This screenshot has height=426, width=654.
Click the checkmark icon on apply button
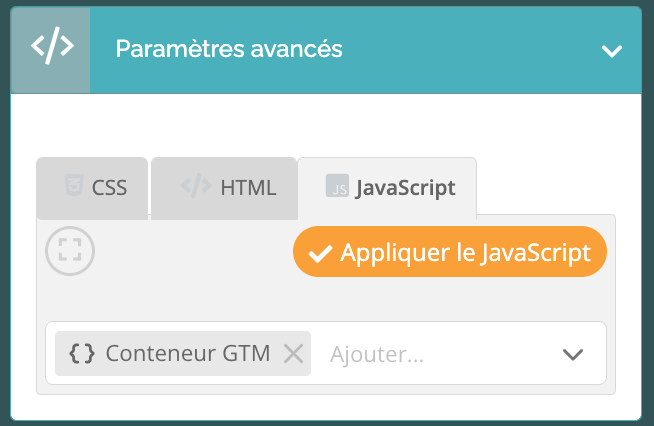tap(320, 254)
